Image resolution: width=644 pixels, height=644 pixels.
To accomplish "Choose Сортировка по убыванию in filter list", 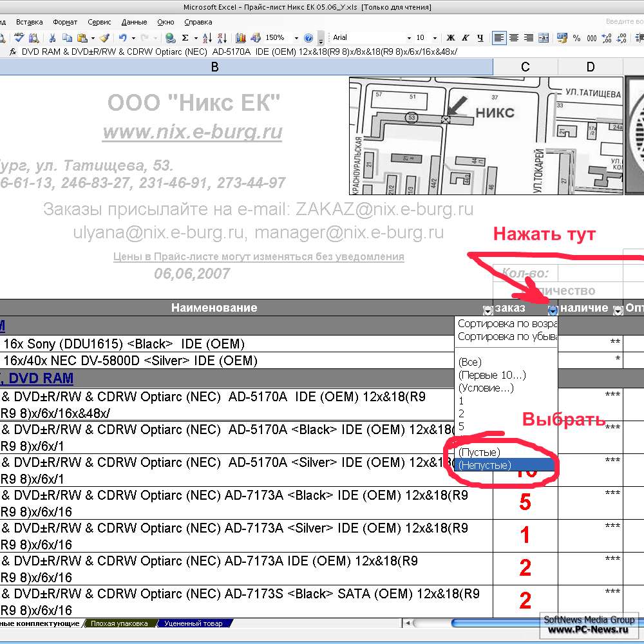I will coord(506,337).
